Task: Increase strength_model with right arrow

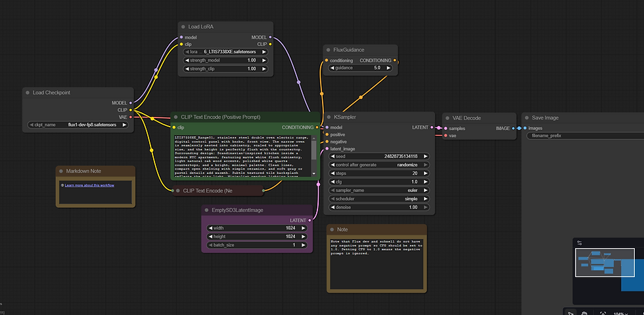Action: coord(264,60)
